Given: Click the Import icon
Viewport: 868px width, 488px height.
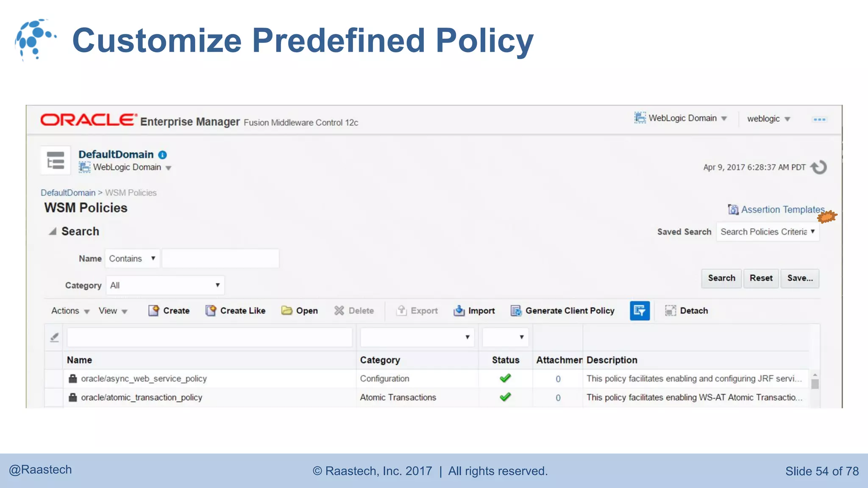Looking at the screenshot, I should (x=459, y=311).
